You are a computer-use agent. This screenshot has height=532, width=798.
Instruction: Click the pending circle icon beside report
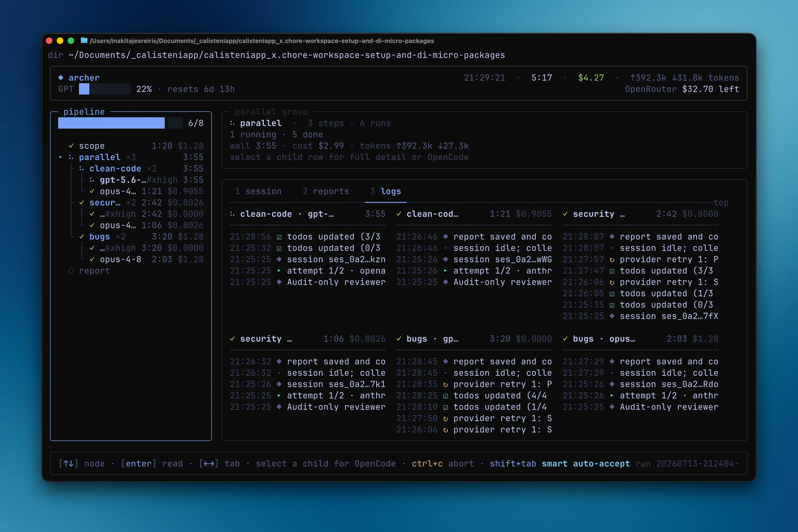[x=71, y=271]
